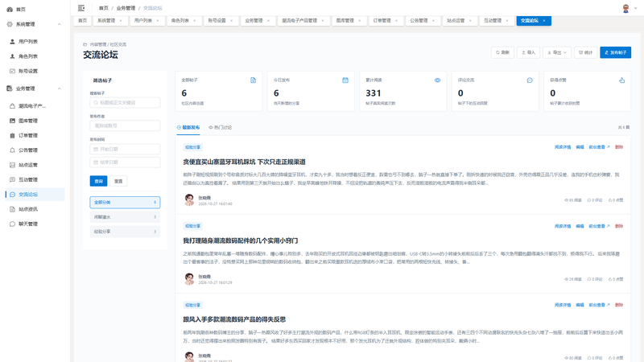
Task: Select the 最新发布 post list tab
Action: coord(188,128)
